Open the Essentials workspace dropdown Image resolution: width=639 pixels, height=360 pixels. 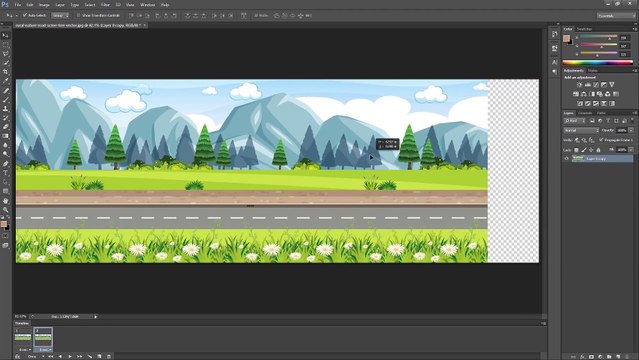tap(616, 15)
